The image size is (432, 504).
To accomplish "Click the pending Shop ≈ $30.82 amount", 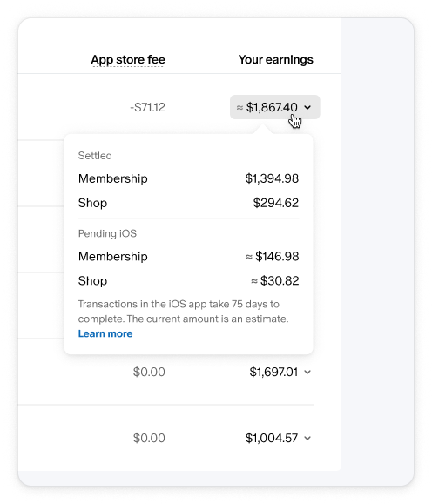I will [274, 281].
